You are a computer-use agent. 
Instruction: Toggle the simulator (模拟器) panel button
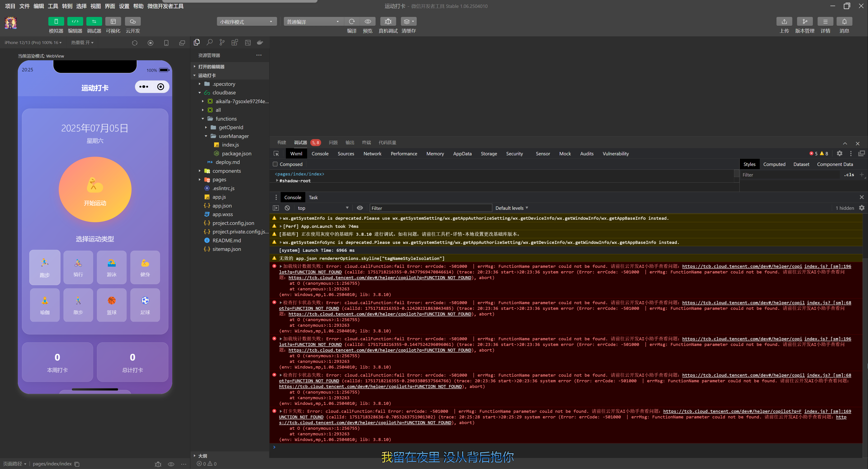tap(56, 21)
